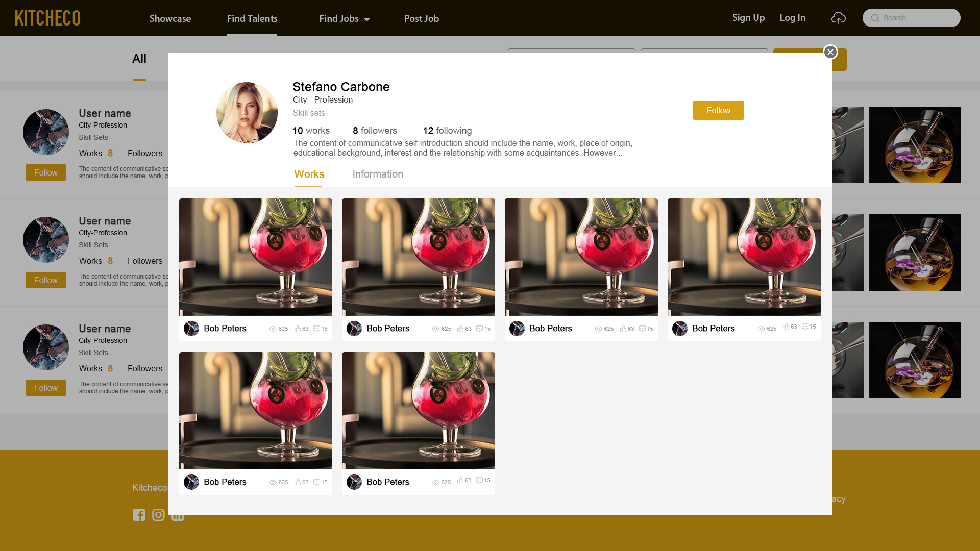
Task: Open the Instagram icon in footer
Action: click(158, 515)
